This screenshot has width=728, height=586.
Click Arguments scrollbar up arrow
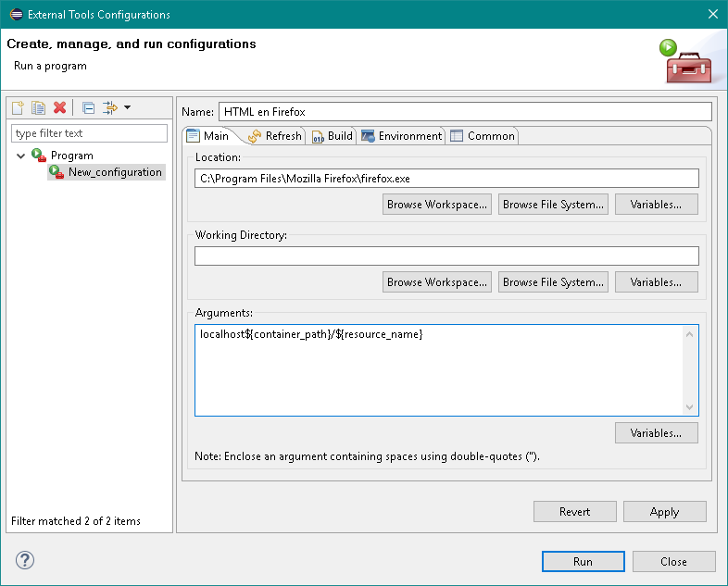[x=689, y=334]
